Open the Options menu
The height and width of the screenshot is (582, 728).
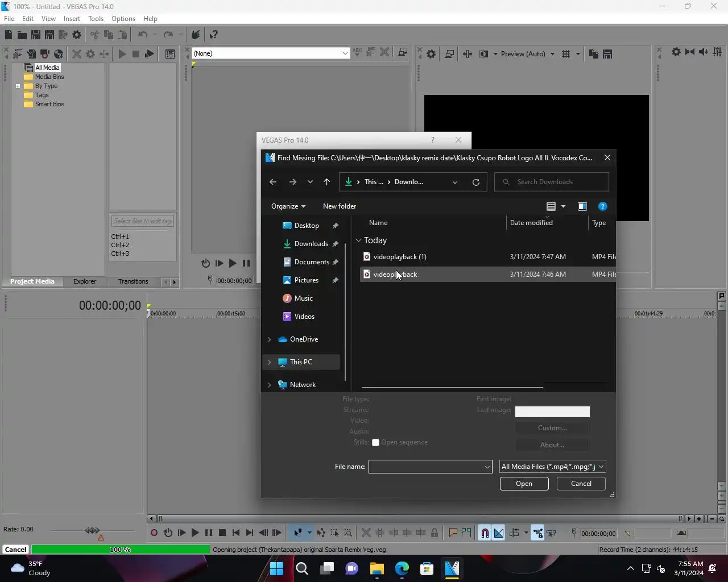(123, 19)
